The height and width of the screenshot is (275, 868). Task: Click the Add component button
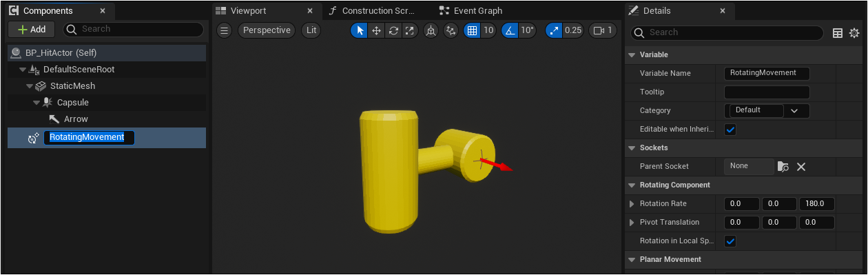[x=32, y=29]
